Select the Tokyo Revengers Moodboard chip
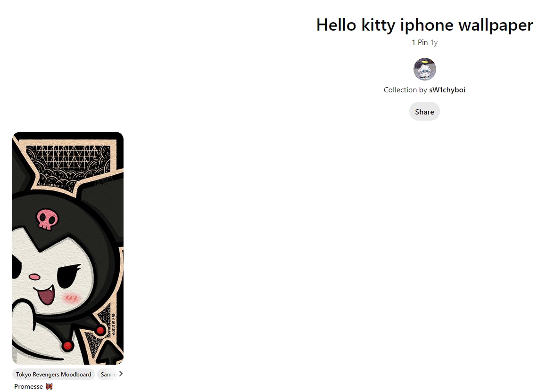Image resolution: width=546 pixels, height=392 pixels. [54, 374]
